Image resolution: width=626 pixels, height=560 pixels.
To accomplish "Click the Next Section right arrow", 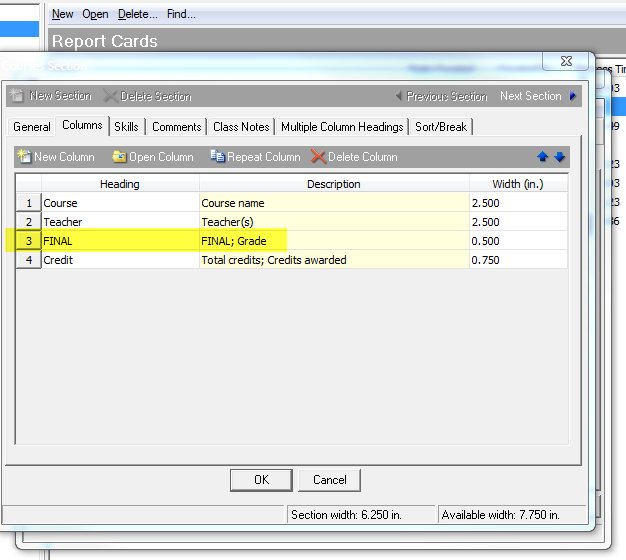I will tap(573, 96).
